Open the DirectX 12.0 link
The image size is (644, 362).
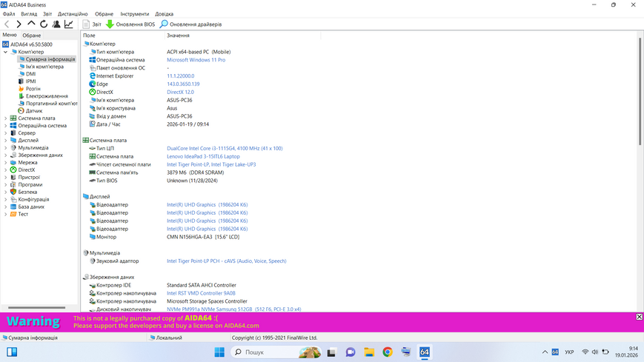click(x=180, y=93)
